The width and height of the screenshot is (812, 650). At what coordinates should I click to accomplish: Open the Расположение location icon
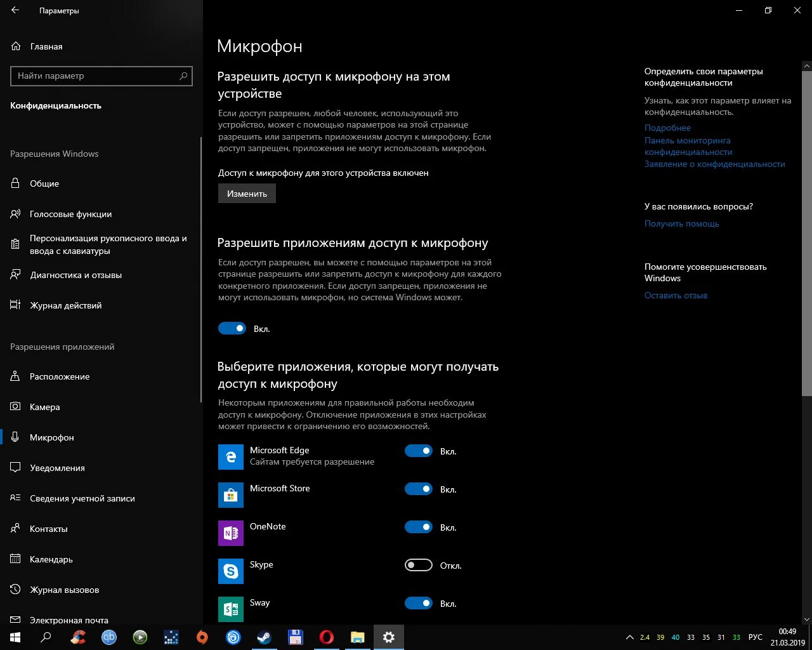pos(15,376)
